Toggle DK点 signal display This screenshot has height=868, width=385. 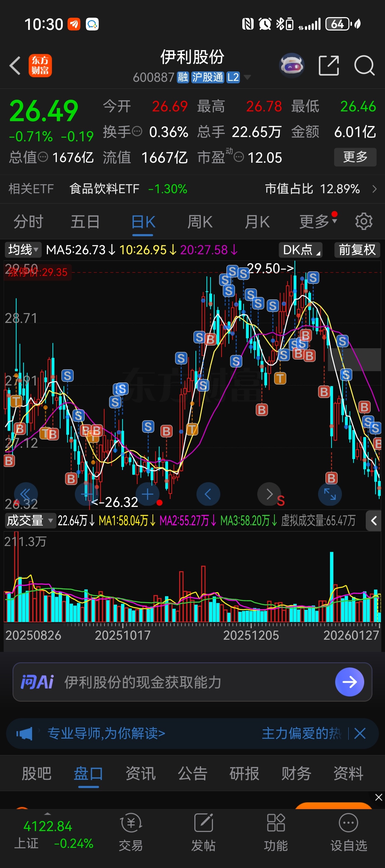(300, 250)
